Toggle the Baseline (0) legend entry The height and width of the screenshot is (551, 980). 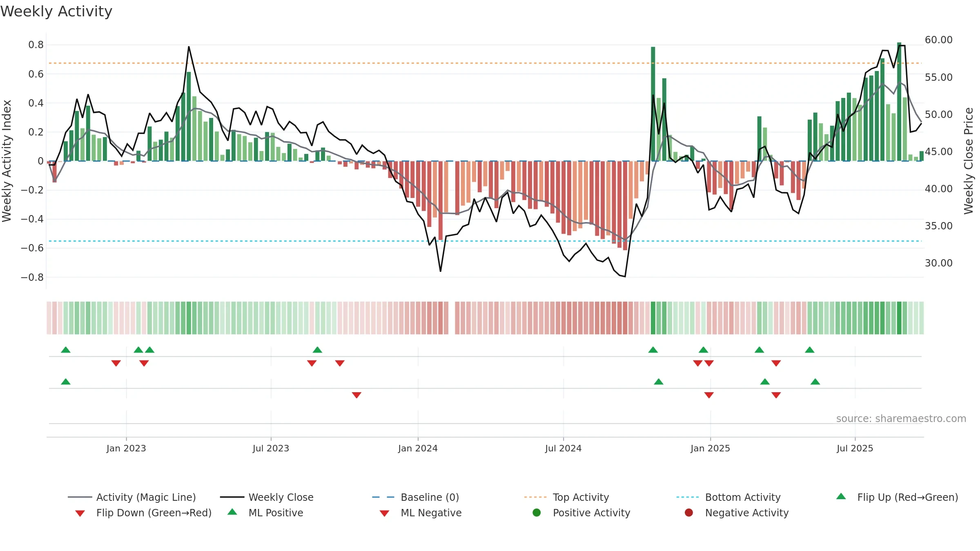pyautogui.click(x=416, y=497)
